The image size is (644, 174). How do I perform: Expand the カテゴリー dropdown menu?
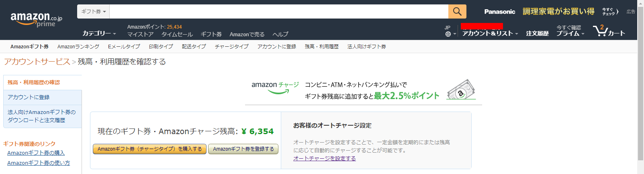click(x=99, y=33)
